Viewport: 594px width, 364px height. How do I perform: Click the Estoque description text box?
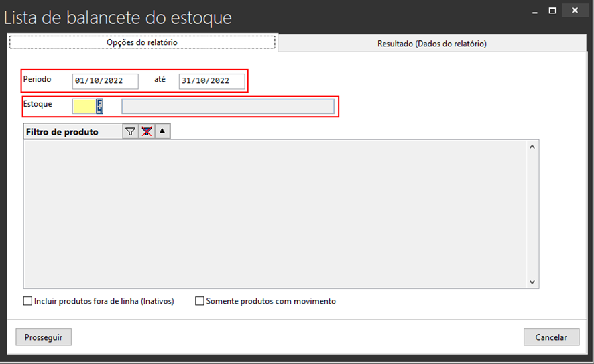coord(227,106)
